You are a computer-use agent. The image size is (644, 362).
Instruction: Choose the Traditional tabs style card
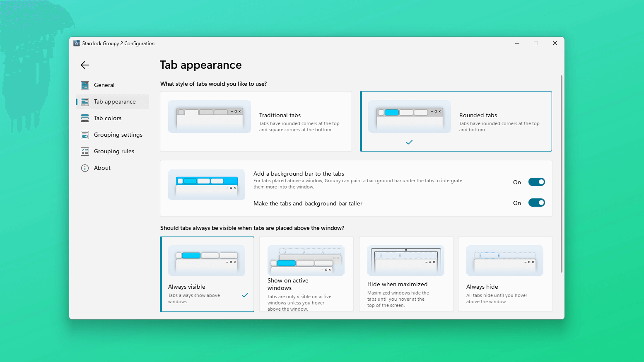point(256,121)
